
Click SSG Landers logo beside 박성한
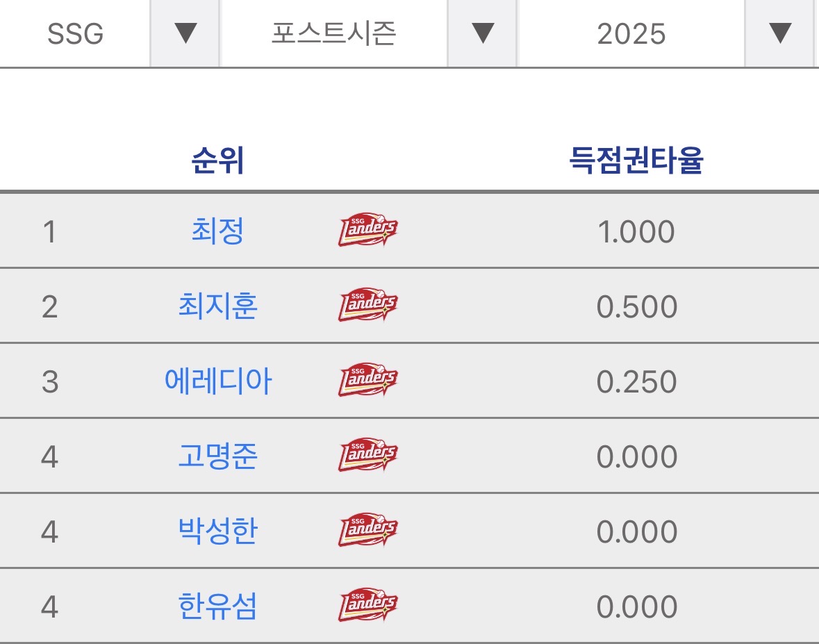pos(367,531)
